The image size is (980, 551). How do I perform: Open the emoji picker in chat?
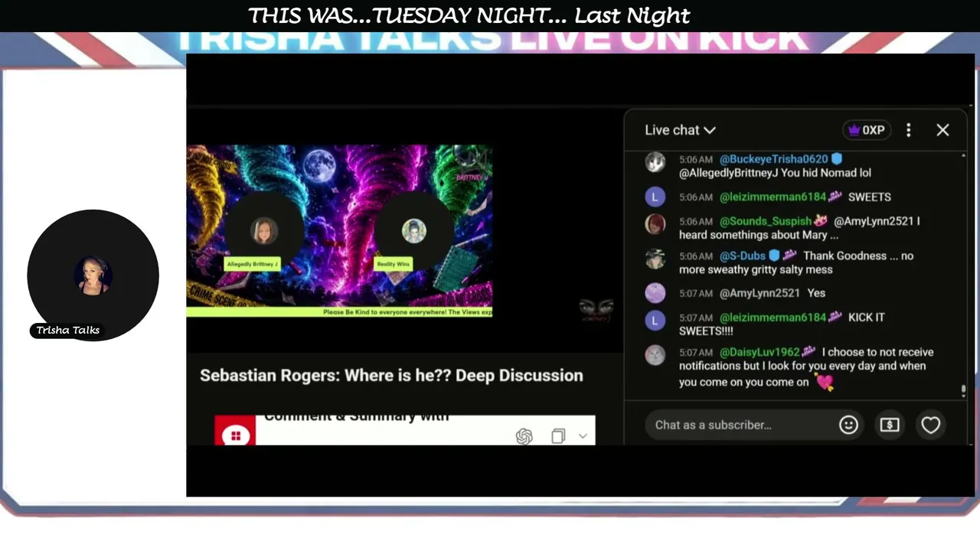coord(848,425)
